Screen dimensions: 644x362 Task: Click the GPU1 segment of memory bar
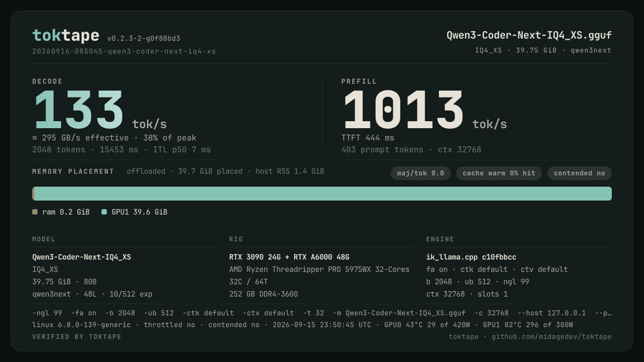(323, 194)
